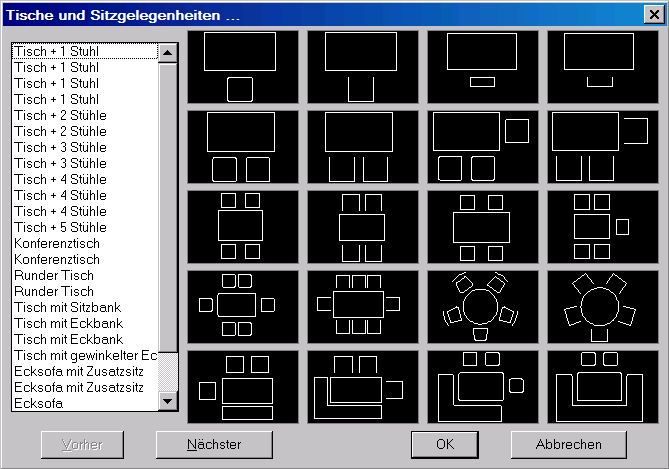This screenshot has width=669, height=469.
Task: Select the second 'Runder Tisch' list entry
Action: 85,291
